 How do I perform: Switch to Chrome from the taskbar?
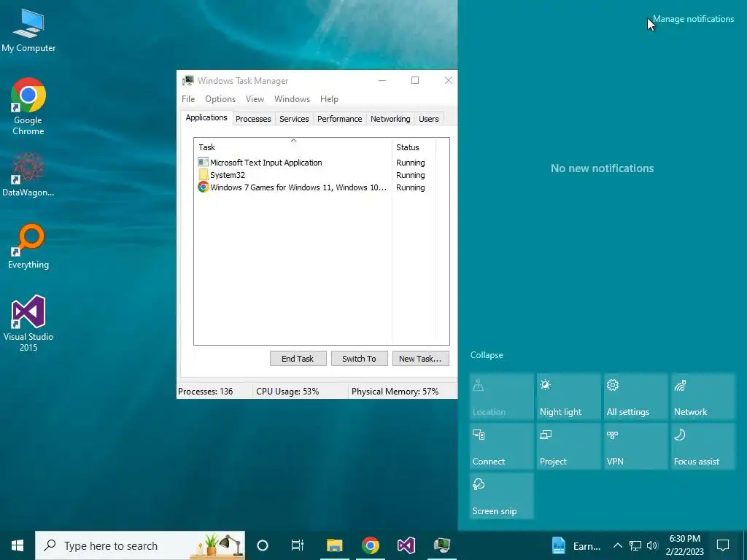[x=370, y=545]
